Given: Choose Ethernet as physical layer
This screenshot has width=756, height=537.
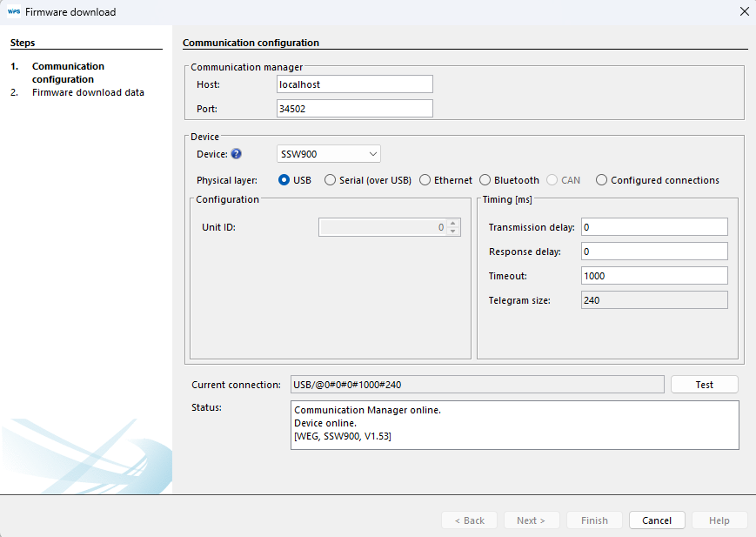Looking at the screenshot, I should tap(425, 180).
